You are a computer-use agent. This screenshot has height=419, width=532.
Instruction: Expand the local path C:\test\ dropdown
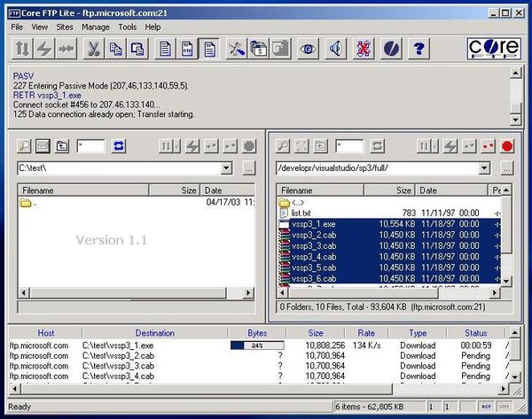coord(227,167)
